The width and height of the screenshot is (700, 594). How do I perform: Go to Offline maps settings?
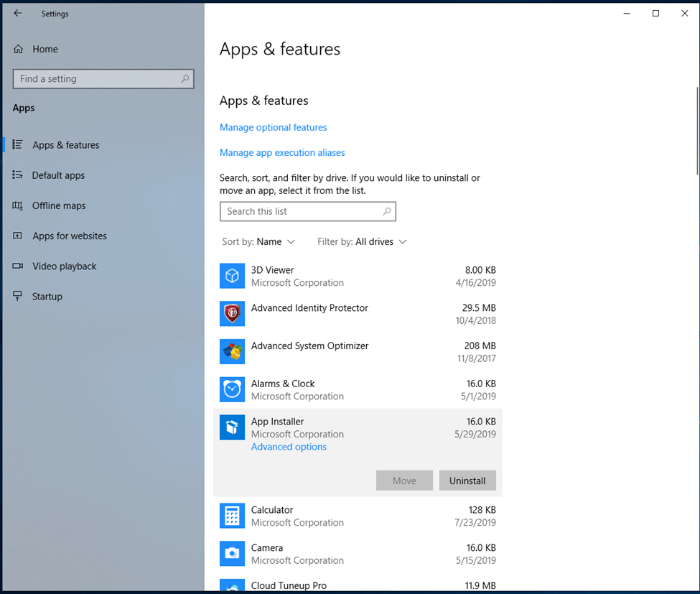[59, 205]
